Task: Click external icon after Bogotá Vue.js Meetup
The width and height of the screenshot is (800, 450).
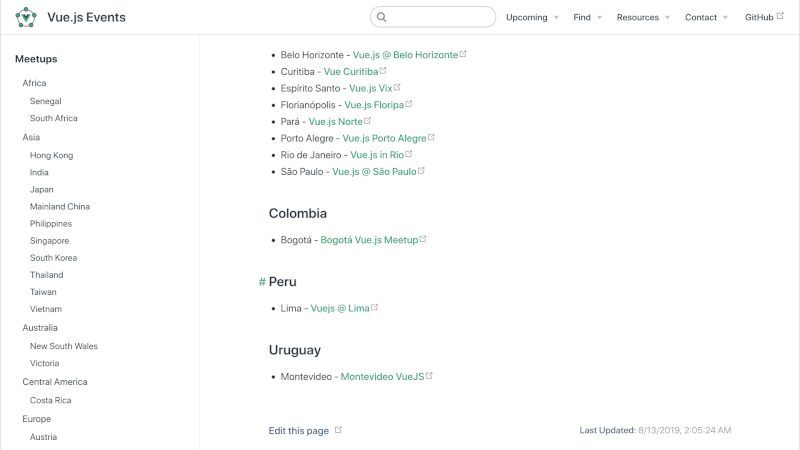Action: [x=423, y=240]
